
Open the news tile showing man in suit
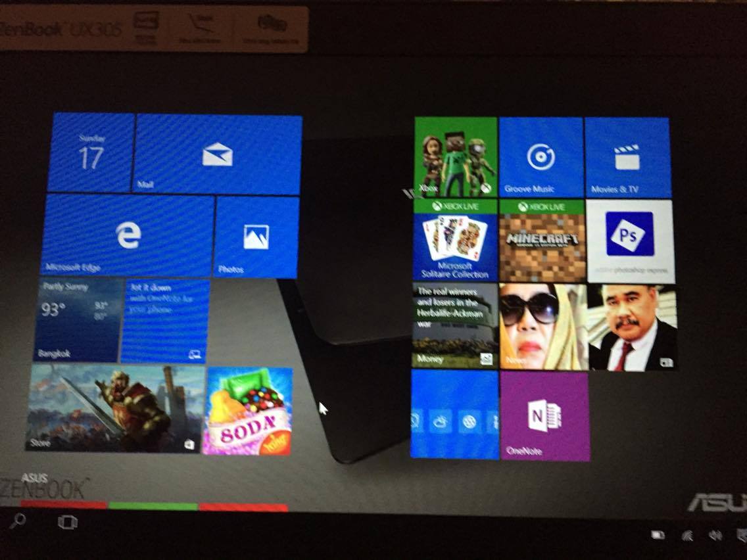click(x=633, y=327)
